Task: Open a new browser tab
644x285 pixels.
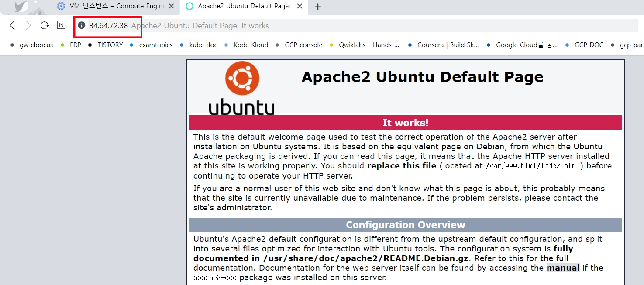Action: [x=318, y=7]
